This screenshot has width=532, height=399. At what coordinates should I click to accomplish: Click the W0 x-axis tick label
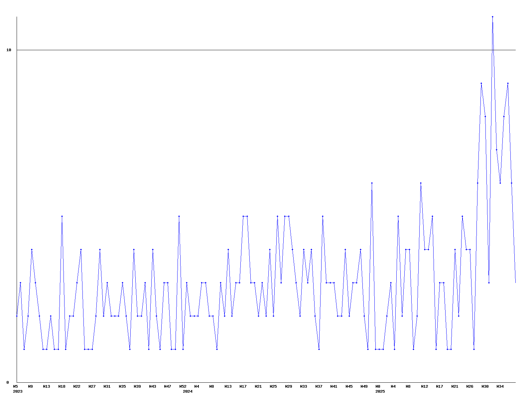pos(378,386)
